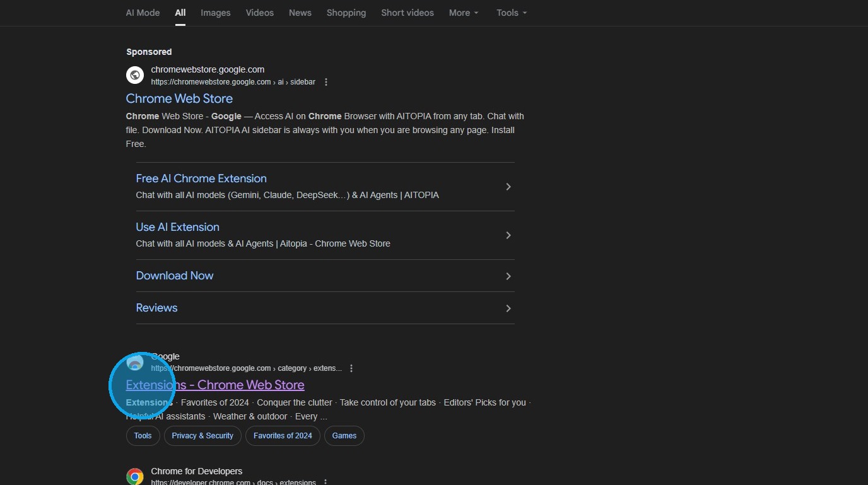This screenshot has height=485, width=868.
Task: Click the 'Chrome for Developers' site name
Action: tap(197, 471)
